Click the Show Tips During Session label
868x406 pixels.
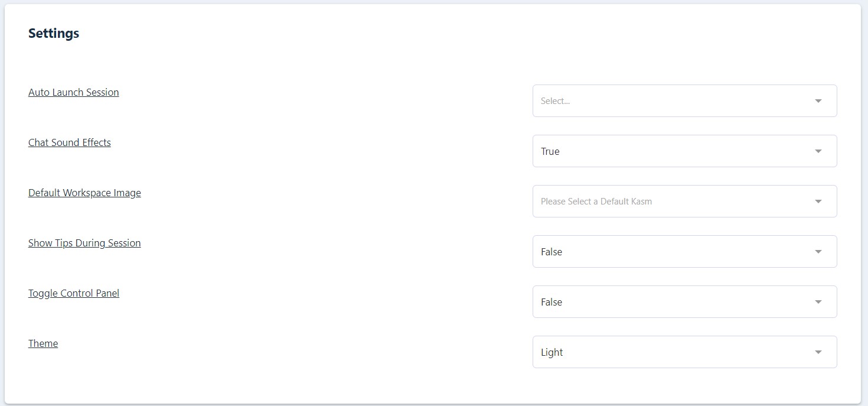[x=84, y=243]
